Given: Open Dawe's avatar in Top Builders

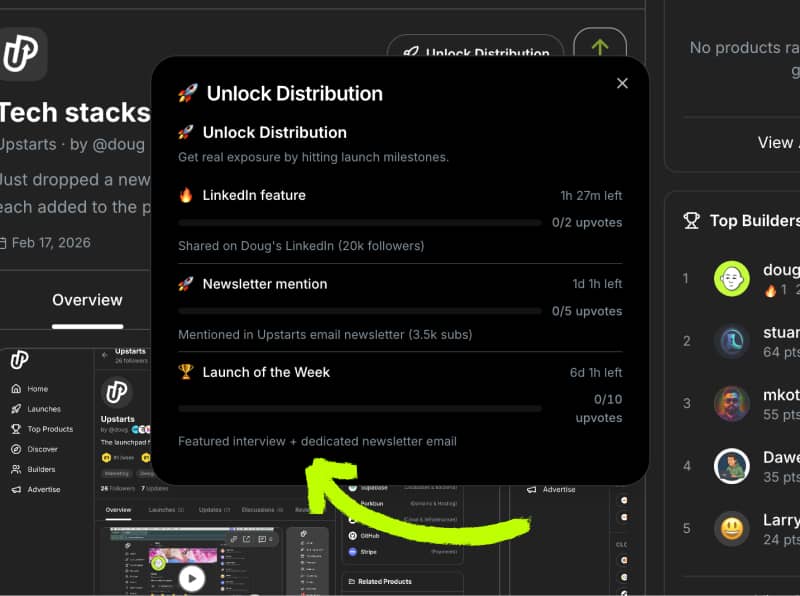Looking at the screenshot, I should click(x=732, y=466).
